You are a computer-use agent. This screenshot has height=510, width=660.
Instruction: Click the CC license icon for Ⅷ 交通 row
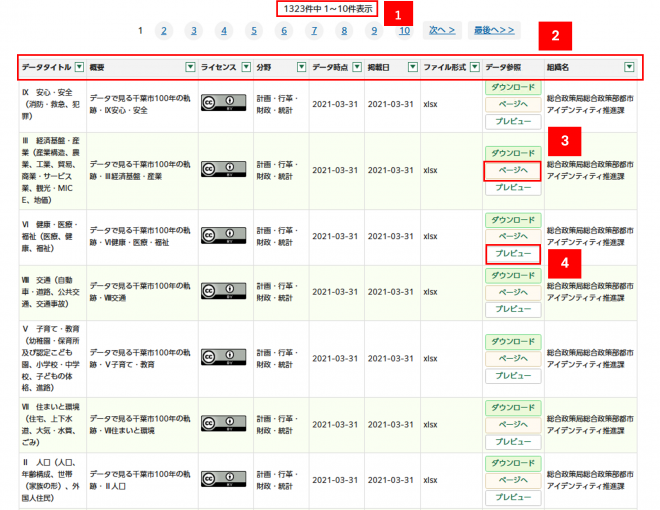tap(223, 290)
